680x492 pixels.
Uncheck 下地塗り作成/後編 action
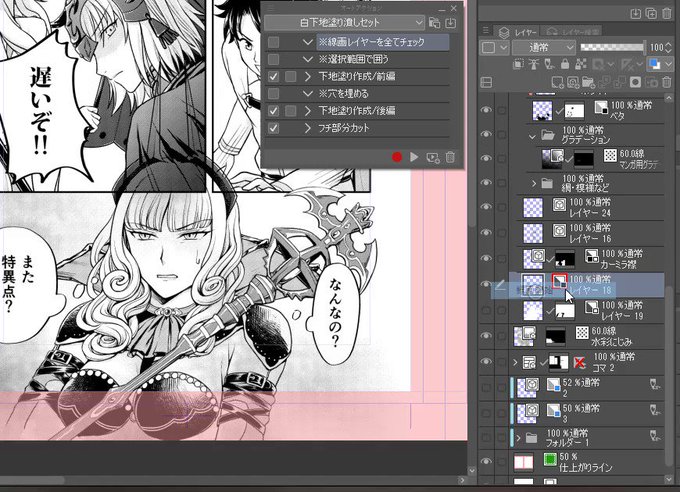click(x=273, y=111)
